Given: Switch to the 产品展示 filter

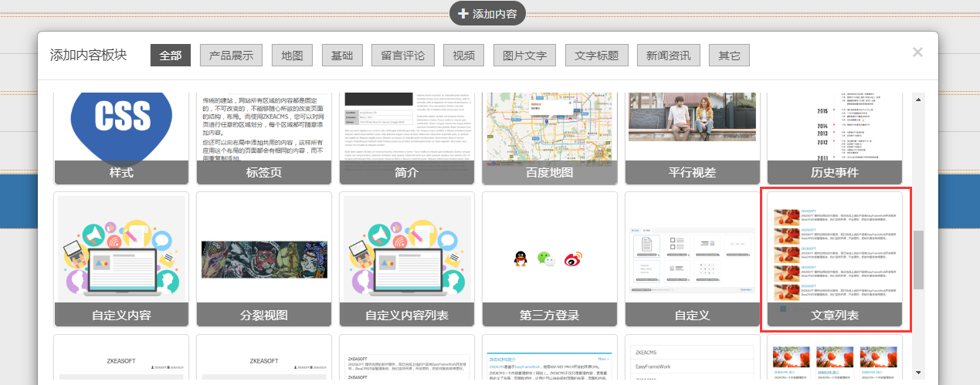Looking at the screenshot, I should point(232,56).
